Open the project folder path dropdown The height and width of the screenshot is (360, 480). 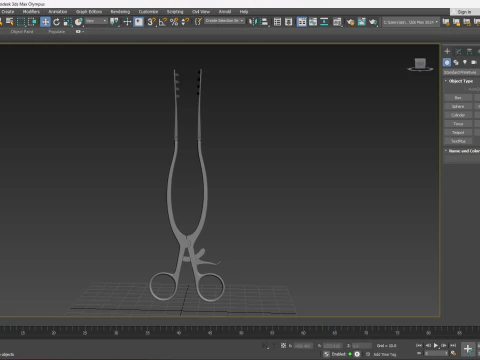[410, 22]
